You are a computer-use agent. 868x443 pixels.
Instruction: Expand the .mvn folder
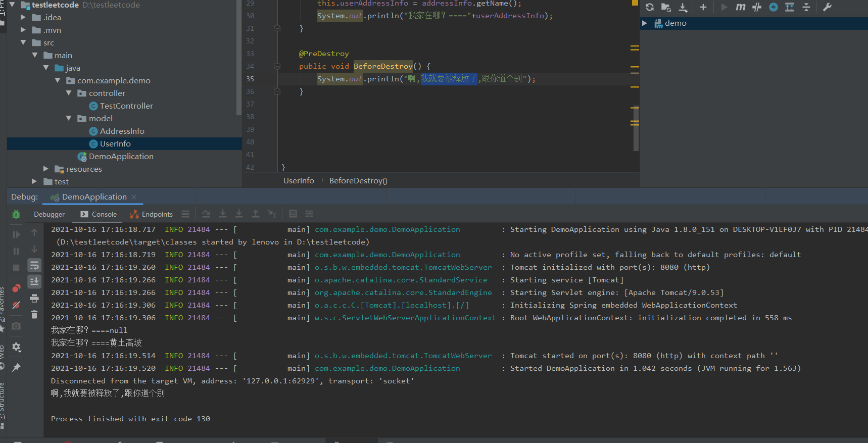(23, 30)
